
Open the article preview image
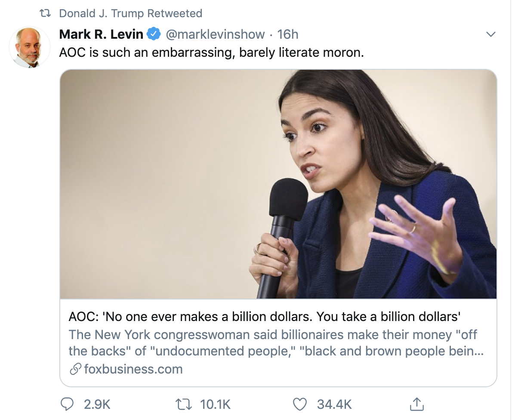click(x=278, y=184)
